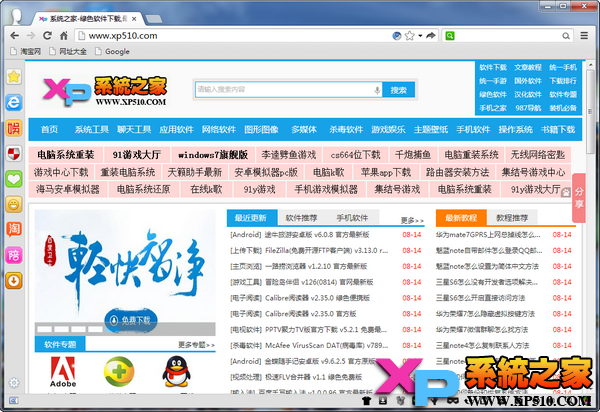Click the 电脑系统重装 pink tag in first row
The width and height of the screenshot is (600, 412).
click(x=65, y=155)
